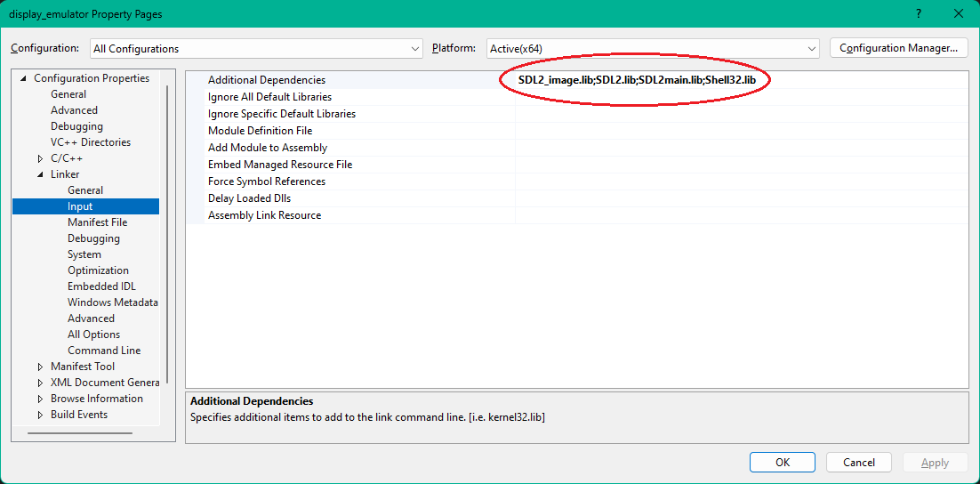The height and width of the screenshot is (484, 980).
Task: Click the Cancel button
Action: pos(858,463)
